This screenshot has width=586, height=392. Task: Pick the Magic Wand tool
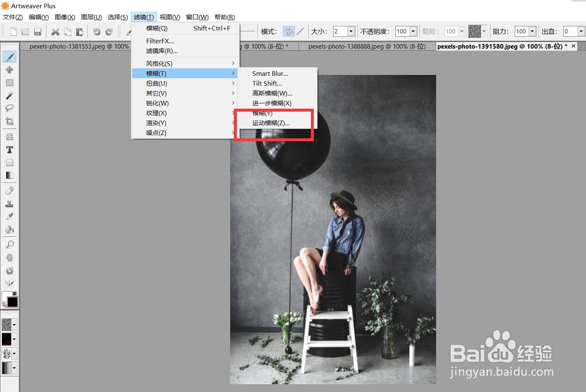9,96
